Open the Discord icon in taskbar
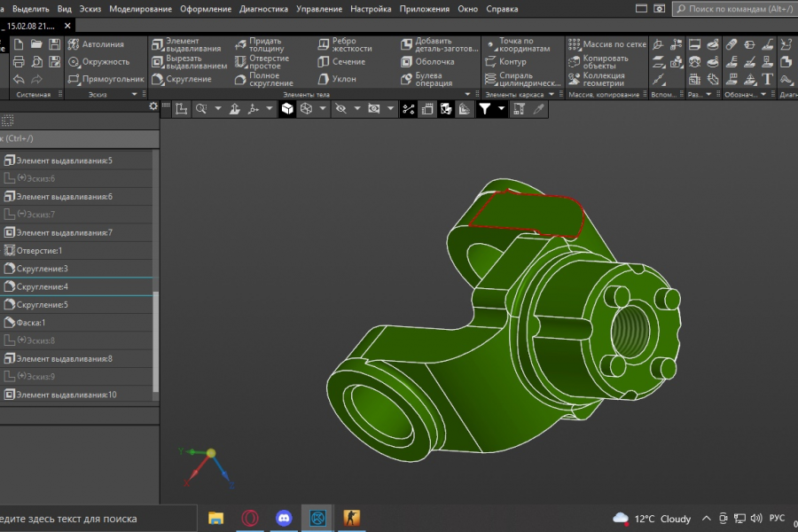This screenshot has width=798, height=532. [x=284, y=518]
